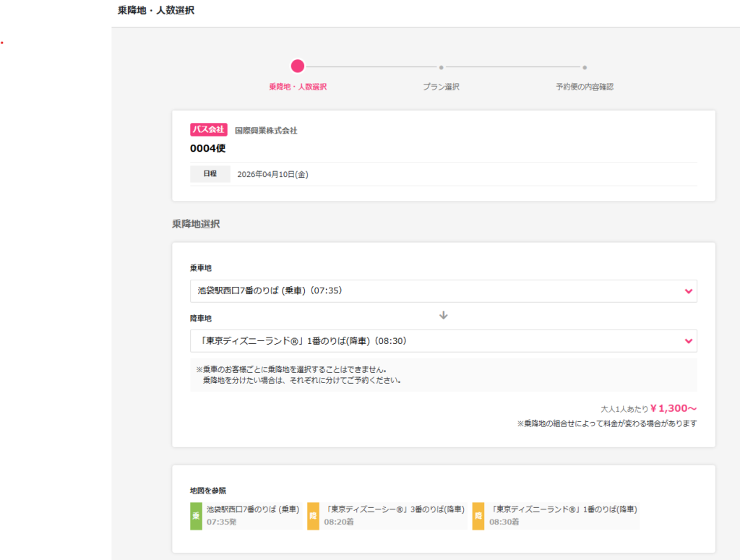Click the プラン選択 step dot
740x560 pixels.
pos(441,67)
